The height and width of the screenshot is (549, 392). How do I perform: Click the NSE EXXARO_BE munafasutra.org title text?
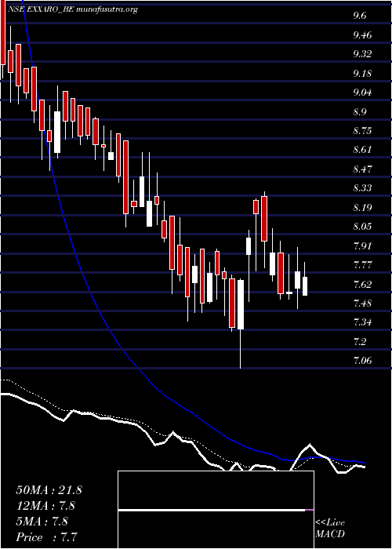(x=72, y=9)
